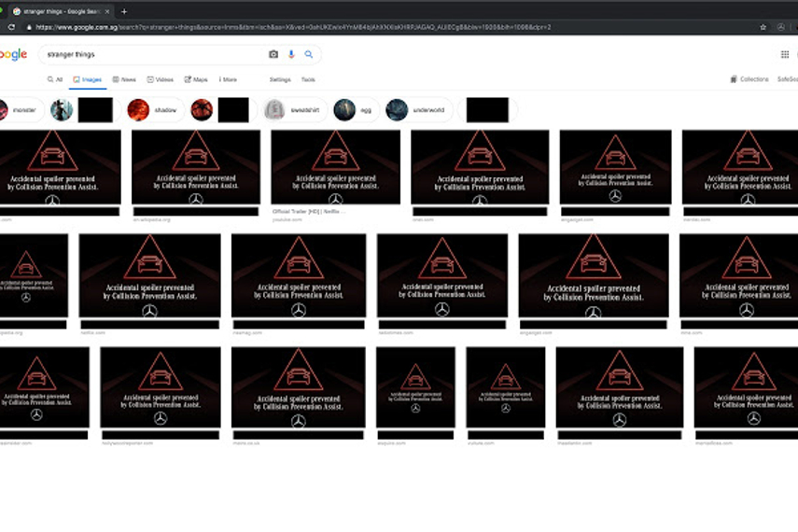
Task: Open the SafeSearch dropdown
Action: [787, 80]
